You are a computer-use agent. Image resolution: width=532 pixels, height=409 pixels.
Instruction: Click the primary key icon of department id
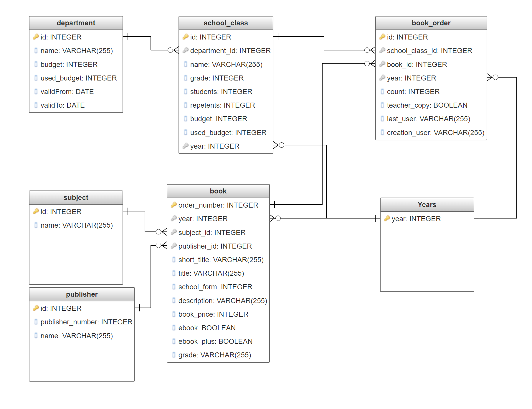point(36,37)
